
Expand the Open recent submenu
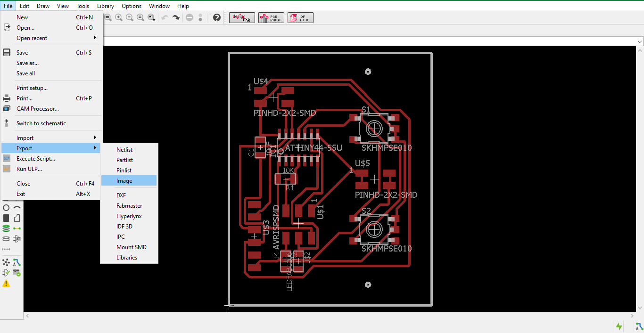point(51,38)
